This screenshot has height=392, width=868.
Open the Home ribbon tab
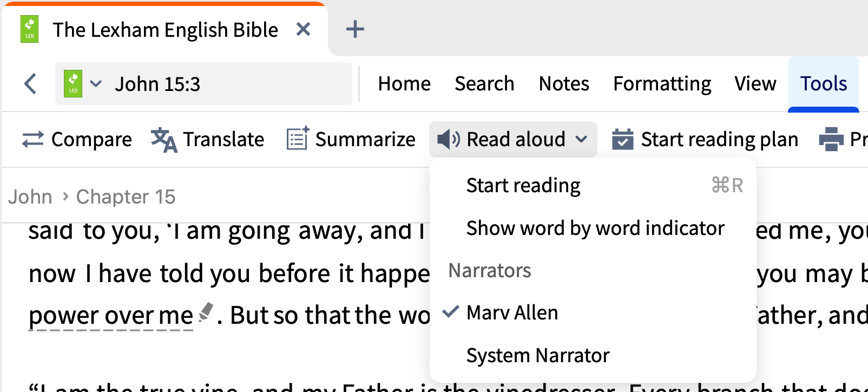click(404, 84)
